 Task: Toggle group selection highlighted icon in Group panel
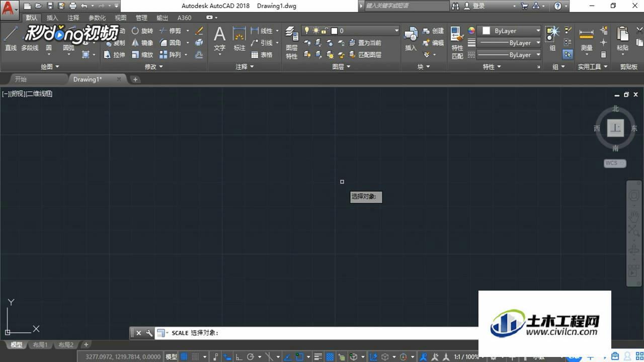pyautogui.click(x=568, y=55)
